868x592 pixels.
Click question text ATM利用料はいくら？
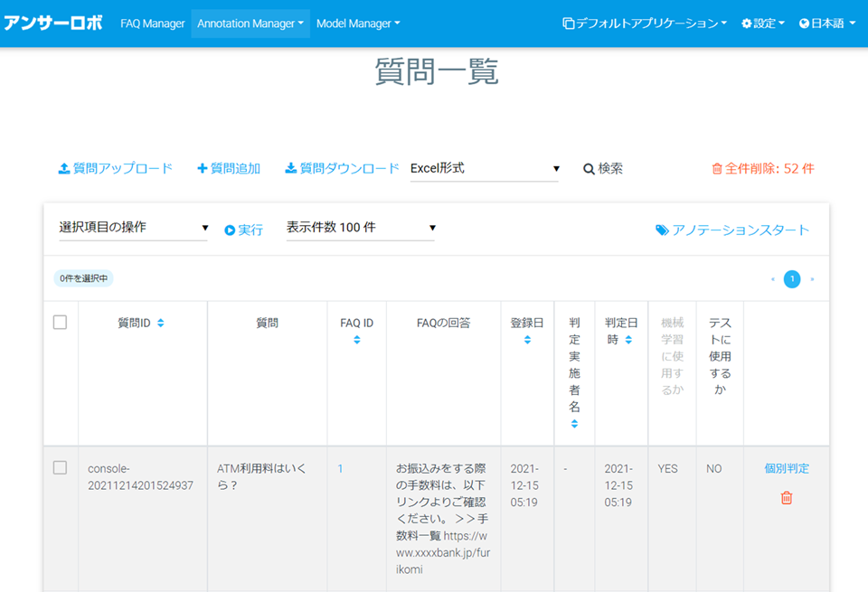click(261, 477)
